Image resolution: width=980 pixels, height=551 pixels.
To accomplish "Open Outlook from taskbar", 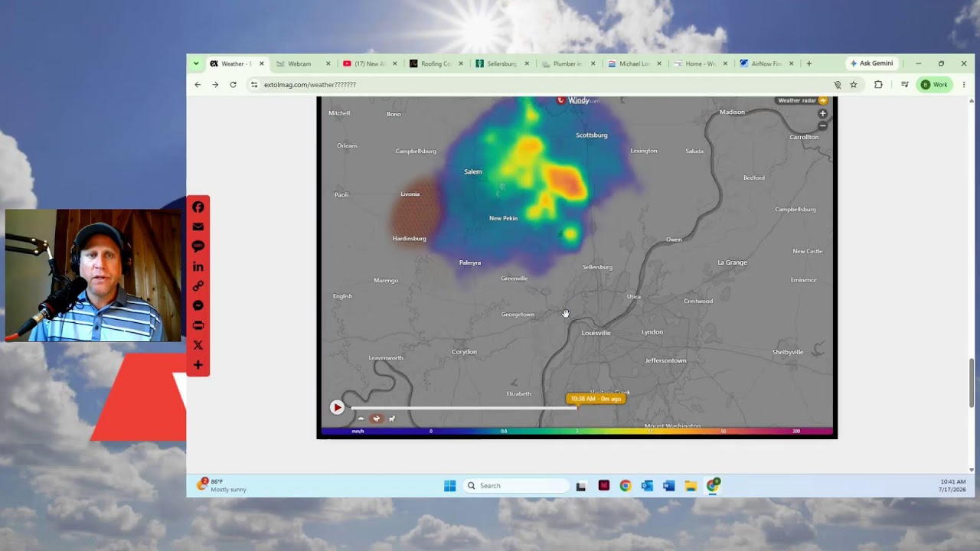I will 647,486.
